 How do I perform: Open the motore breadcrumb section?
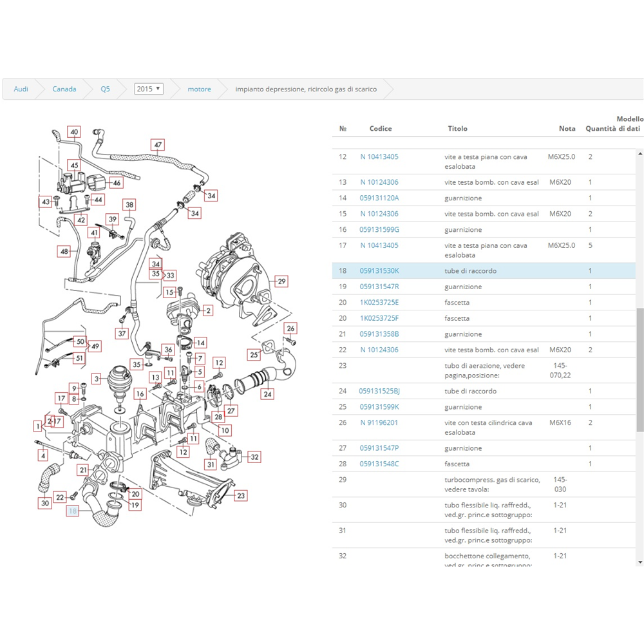coord(199,89)
